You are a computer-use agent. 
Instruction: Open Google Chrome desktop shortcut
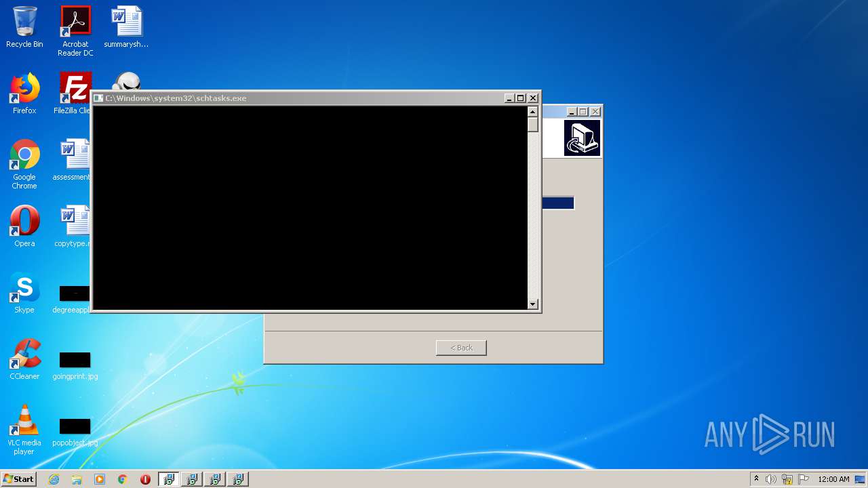[x=24, y=164]
